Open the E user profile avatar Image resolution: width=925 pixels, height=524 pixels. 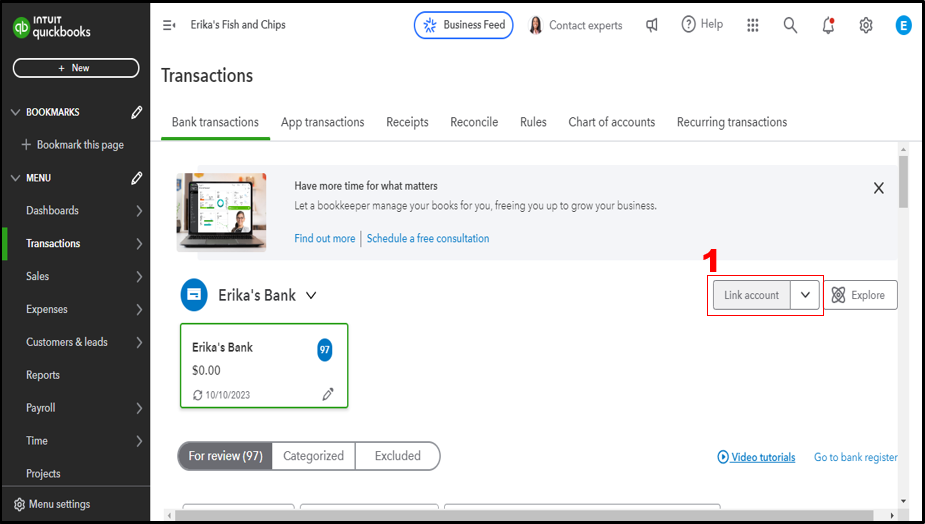[x=903, y=25]
